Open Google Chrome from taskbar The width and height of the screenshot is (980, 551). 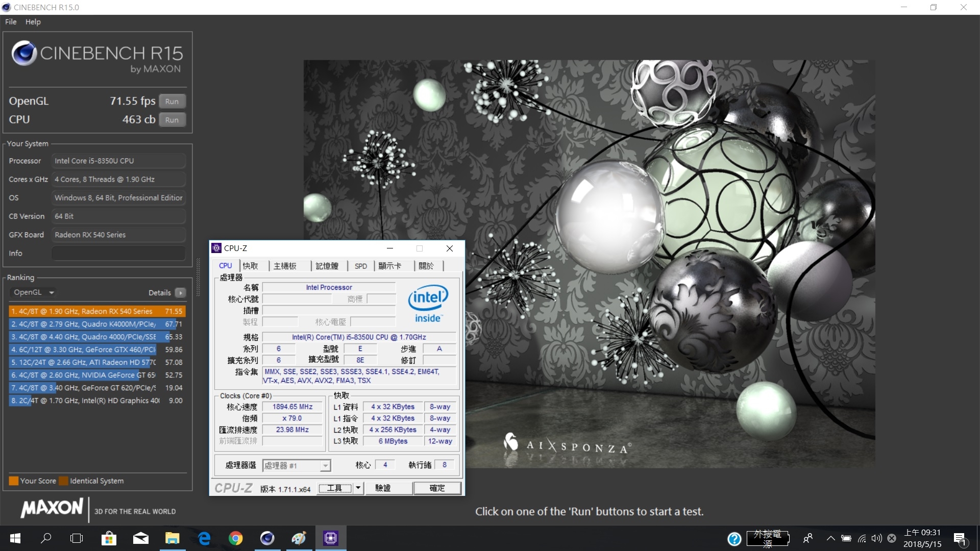click(x=236, y=538)
